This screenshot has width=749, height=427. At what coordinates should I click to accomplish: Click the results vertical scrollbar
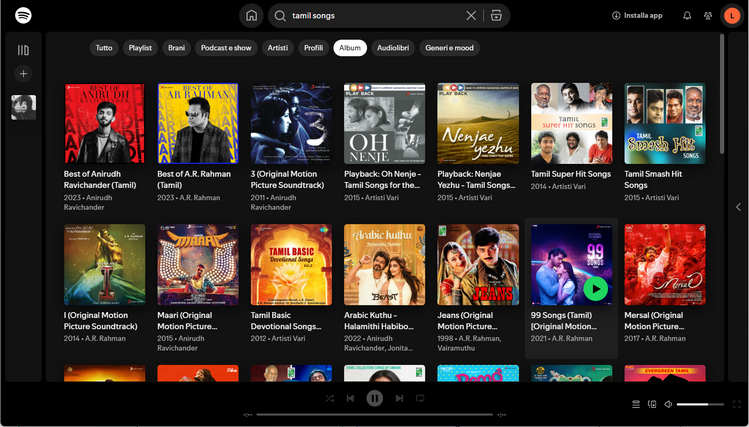coord(721,94)
